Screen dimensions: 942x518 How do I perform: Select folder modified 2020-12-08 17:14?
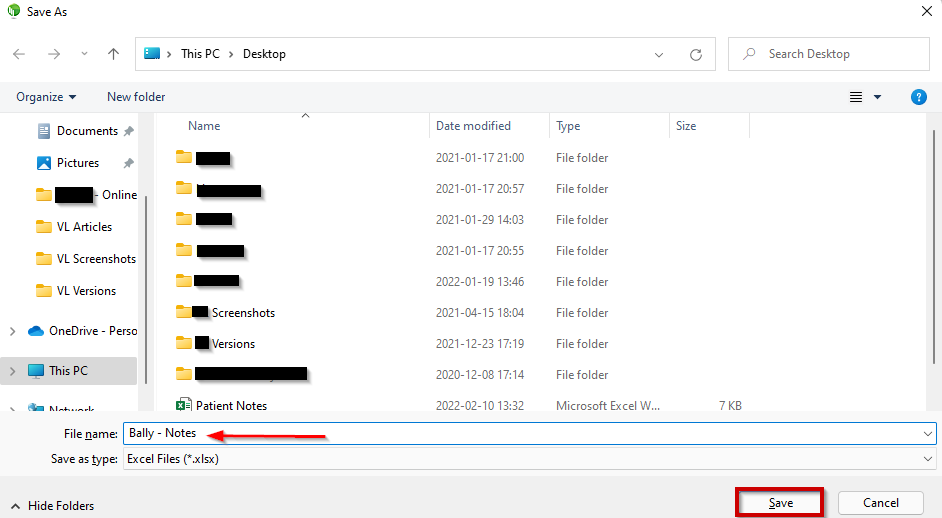click(461, 375)
